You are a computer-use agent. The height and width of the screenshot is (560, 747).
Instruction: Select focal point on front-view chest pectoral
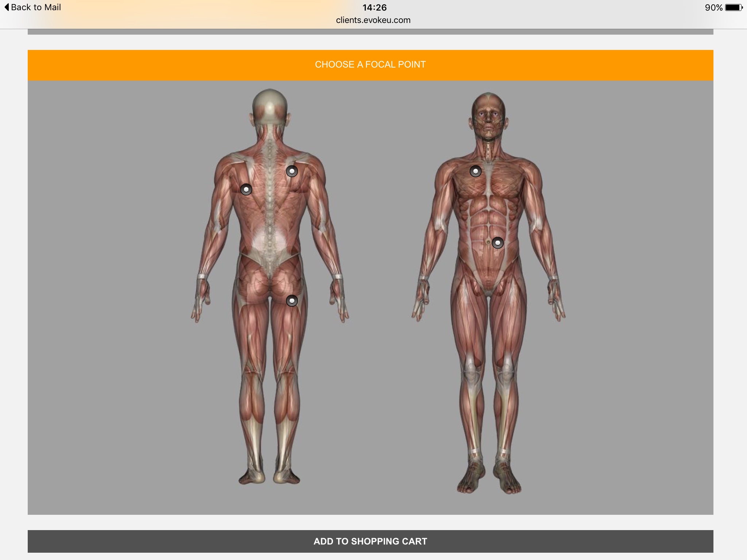coord(476,171)
